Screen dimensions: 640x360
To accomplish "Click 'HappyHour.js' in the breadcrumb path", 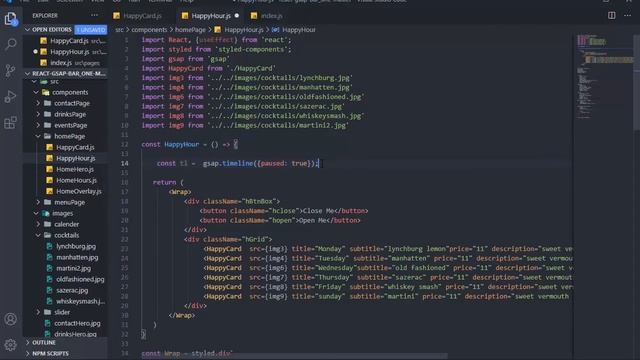I will pos(244,30).
